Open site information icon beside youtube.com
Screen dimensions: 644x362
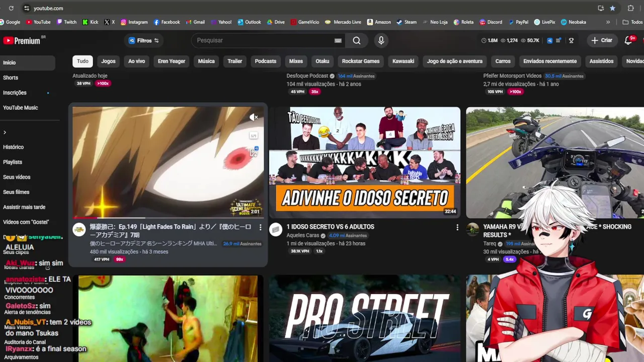click(26, 8)
